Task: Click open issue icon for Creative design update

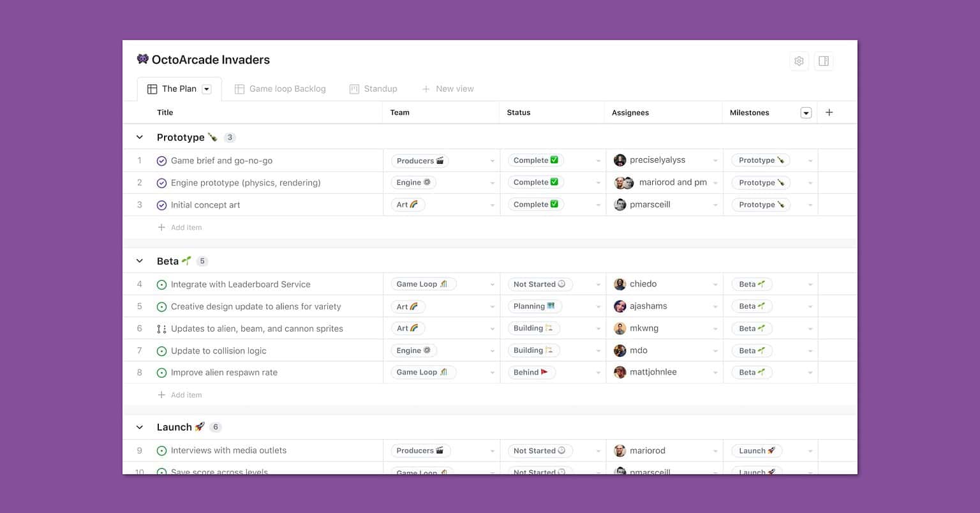Action: pyautogui.click(x=161, y=307)
